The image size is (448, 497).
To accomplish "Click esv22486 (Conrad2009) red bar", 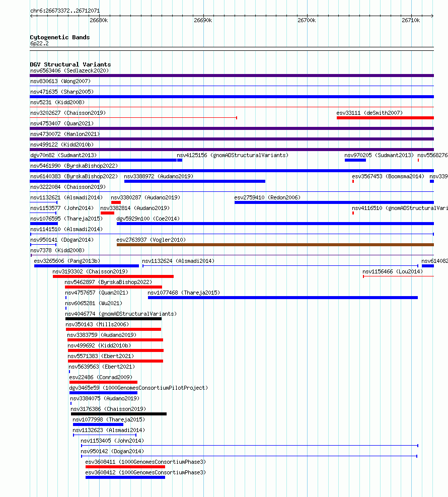I will tap(103, 382).
